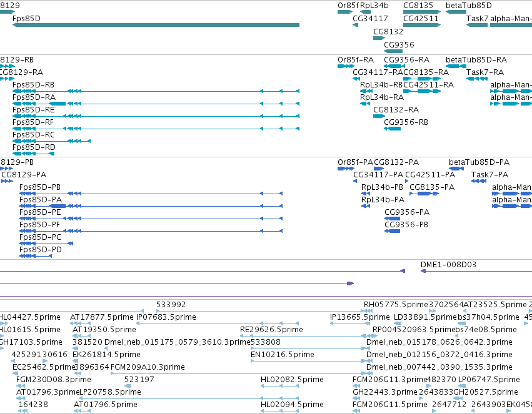Click the CG34117-PA protein label
This screenshot has width=532, height=414.
pyautogui.click(x=378, y=175)
